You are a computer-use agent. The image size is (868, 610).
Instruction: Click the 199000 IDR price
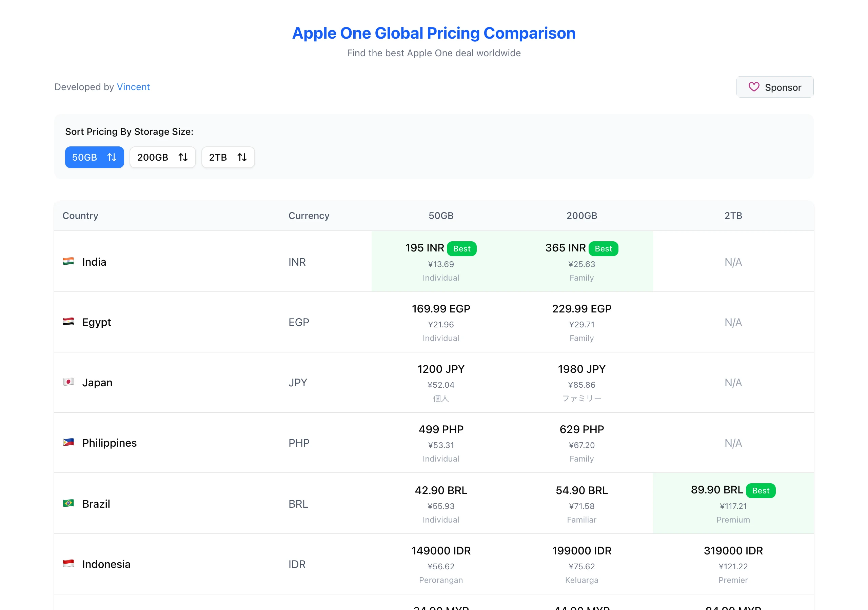click(x=581, y=551)
